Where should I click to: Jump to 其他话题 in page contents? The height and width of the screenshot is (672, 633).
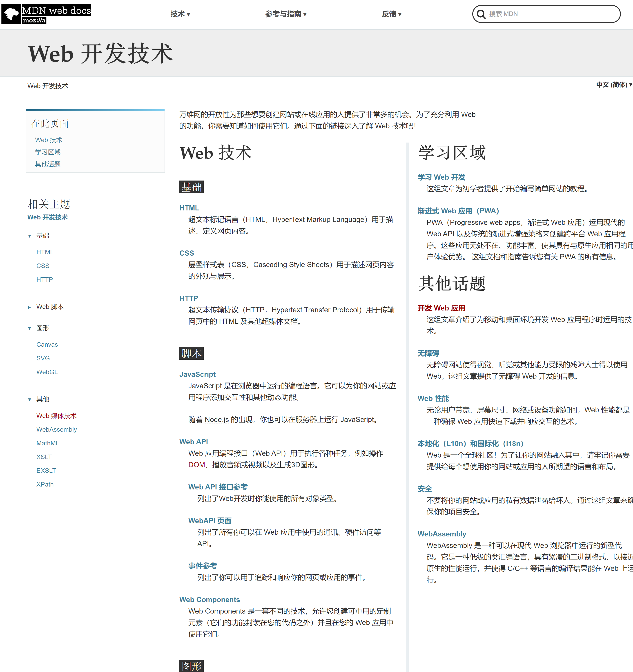point(48,164)
